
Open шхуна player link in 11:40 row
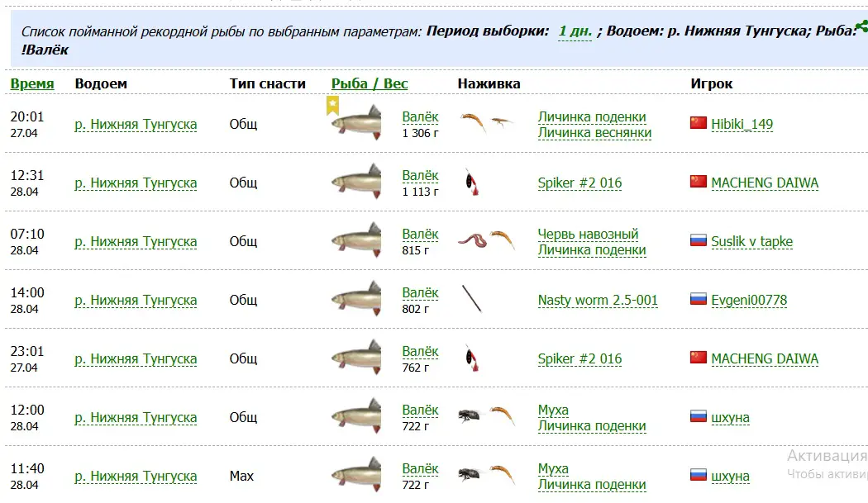[730, 476]
